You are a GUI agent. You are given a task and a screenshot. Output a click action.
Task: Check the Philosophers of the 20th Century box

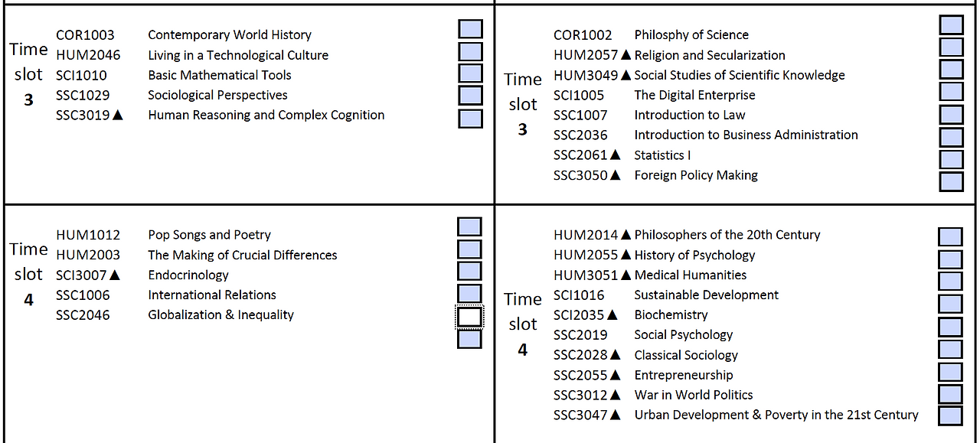pyautogui.click(x=950, y=236)
